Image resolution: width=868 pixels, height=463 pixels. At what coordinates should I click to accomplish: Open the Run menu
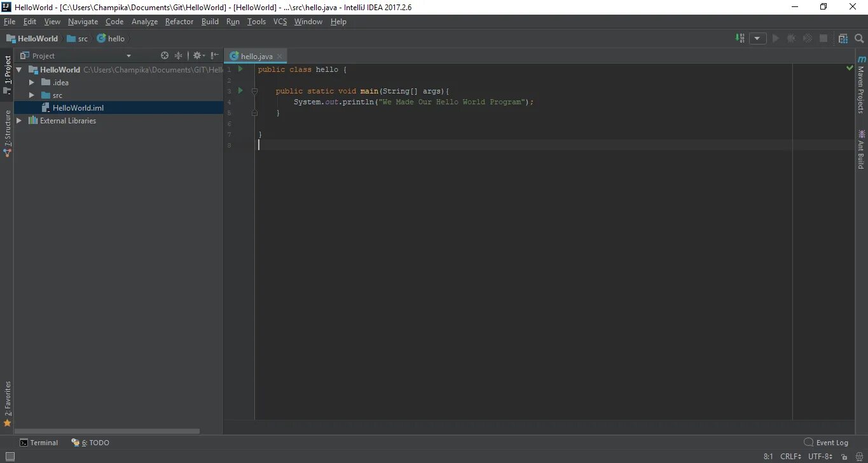click(233, 22)
